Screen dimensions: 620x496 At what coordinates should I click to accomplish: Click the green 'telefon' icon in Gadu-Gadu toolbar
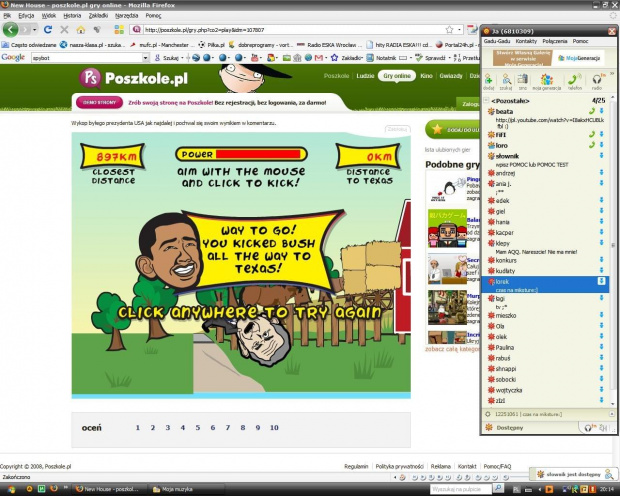click(x=575, y=82)
